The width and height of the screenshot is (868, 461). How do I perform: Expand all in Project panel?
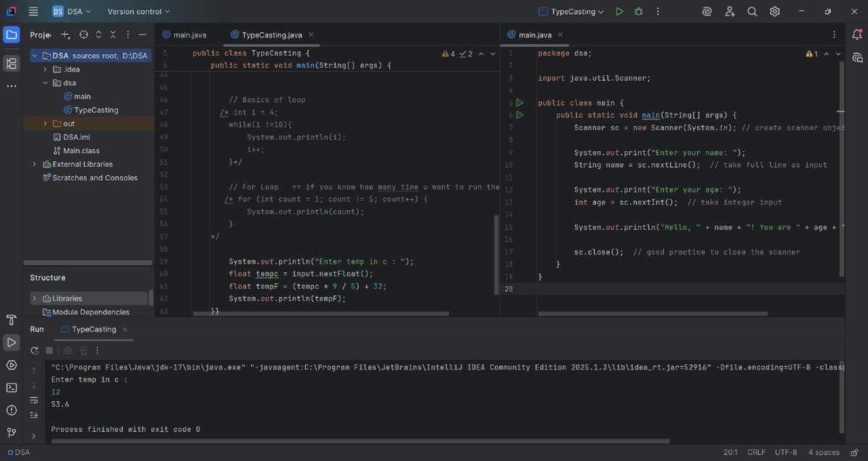pyautogui.click(x=99, y=35)
